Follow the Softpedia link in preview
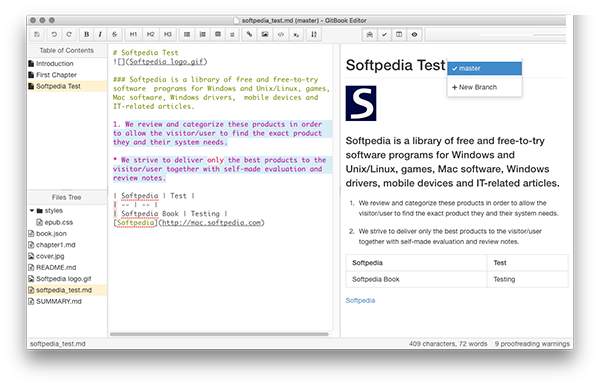The image size is (600, 387). click(x=360, y=300)
